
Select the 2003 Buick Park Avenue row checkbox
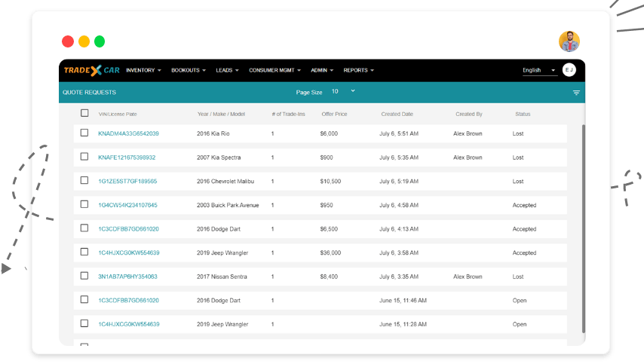(84, 205)
